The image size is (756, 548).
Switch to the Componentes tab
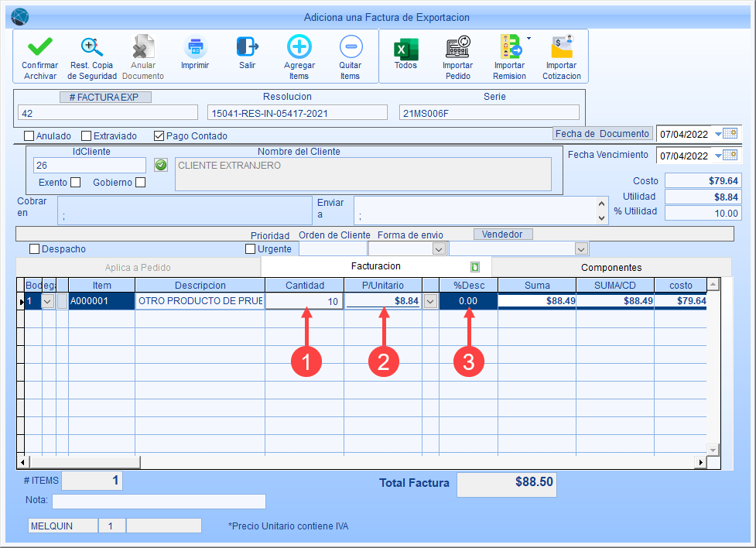point(611,267)
